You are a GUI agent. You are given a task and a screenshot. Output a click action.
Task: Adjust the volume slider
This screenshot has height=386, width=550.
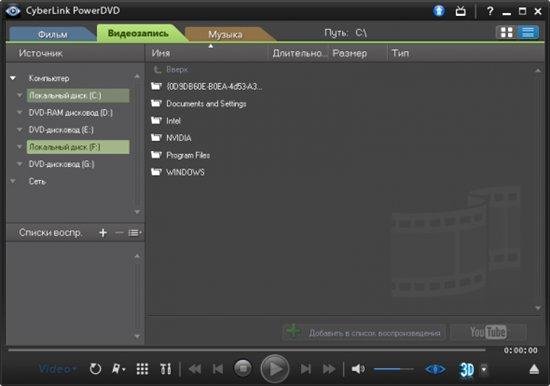pos(393,369)
